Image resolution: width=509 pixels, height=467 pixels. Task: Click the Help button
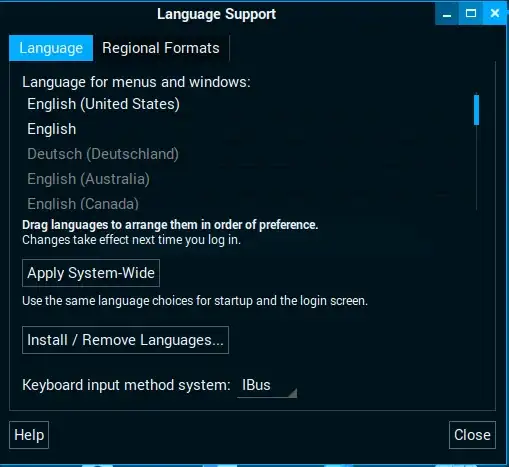(29, 435)
